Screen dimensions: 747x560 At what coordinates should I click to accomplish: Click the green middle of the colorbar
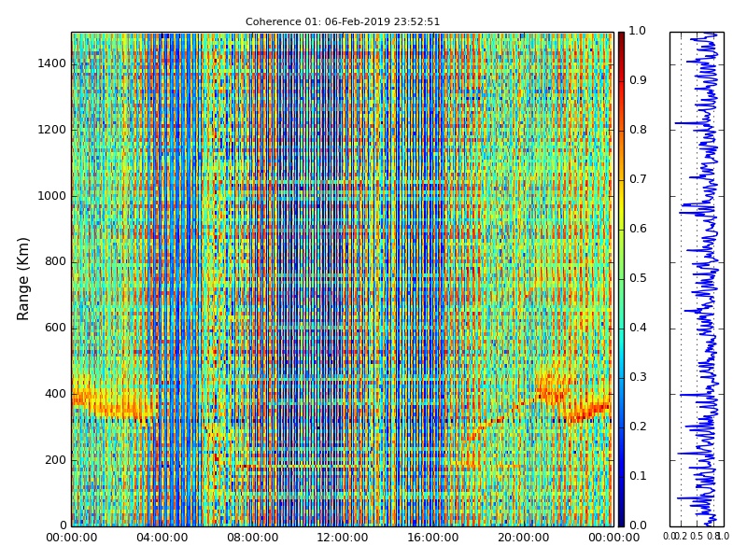click(x=621, y=279)
